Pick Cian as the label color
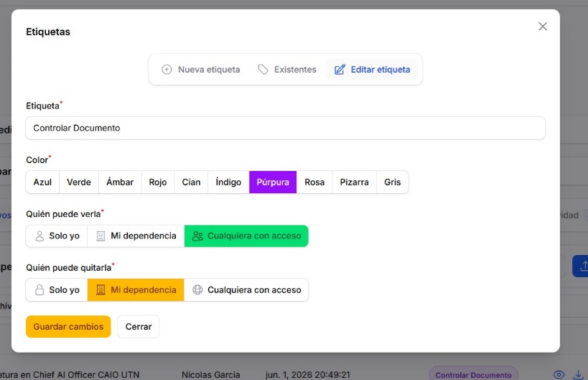The image size is (588, 380). tap(191, 182)
